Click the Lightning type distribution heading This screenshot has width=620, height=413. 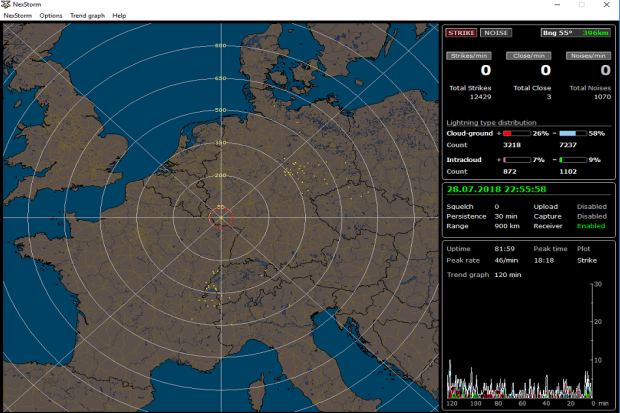(x=491, y=123)
